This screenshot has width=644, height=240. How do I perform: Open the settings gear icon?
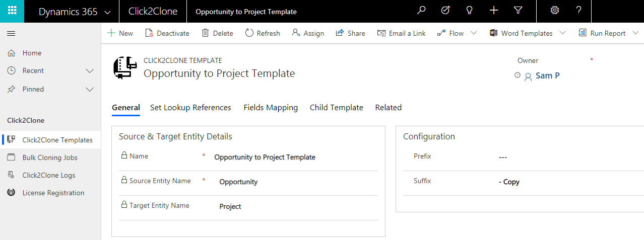click(x=555, y=11)
